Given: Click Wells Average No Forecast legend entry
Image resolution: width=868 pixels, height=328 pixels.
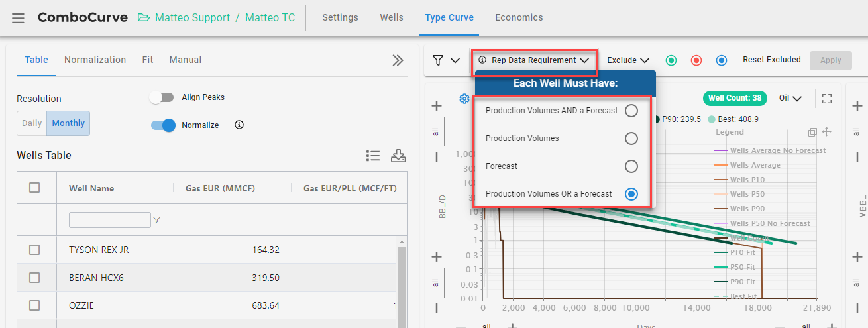Looking at the screenshot, I should coord(769,150).
